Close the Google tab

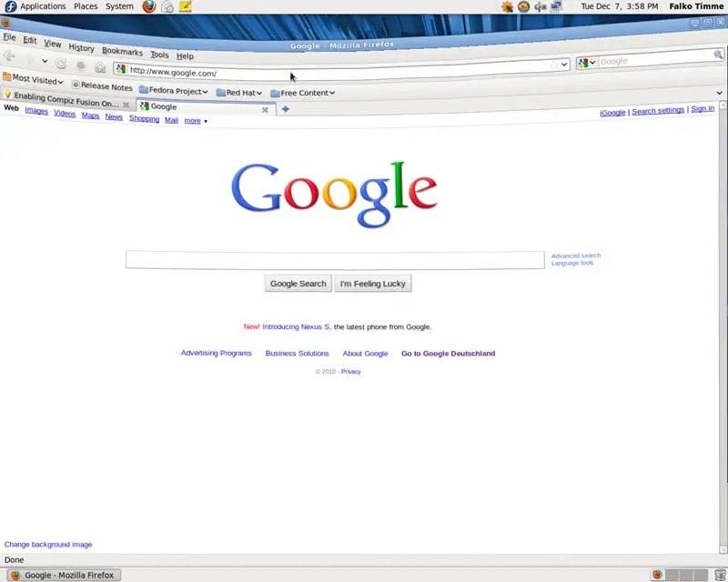[265, 110]
